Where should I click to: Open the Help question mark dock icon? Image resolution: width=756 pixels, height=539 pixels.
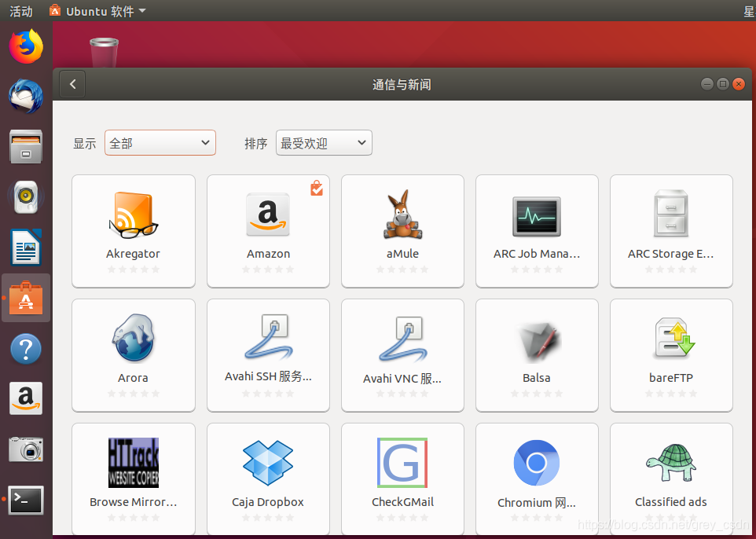(x=26, y=349)
